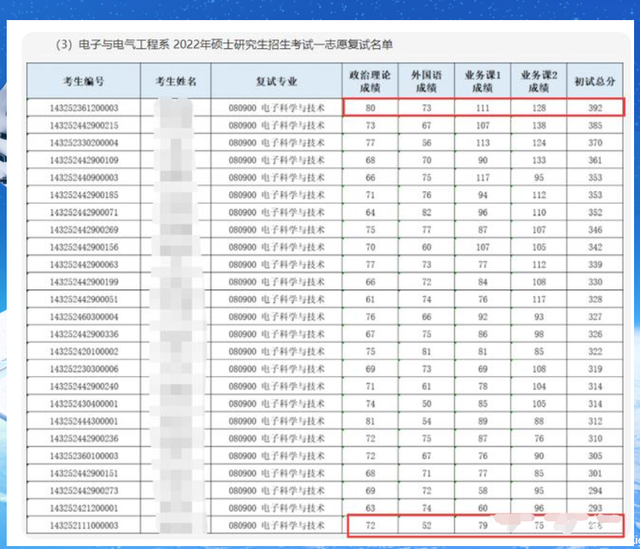The image size is (640, 549).
Task: Click the 外国语成绩 column header
Action: pyautogui.click(x=426, y=81)
